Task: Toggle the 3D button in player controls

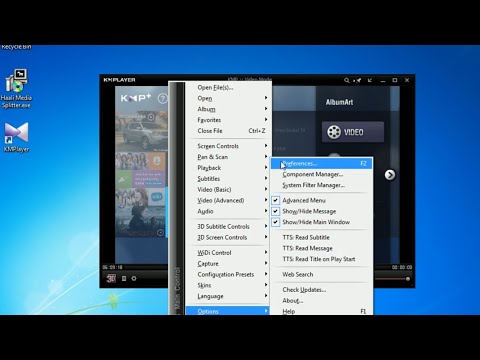Action: pyautogui.click(x=111, y=278)
